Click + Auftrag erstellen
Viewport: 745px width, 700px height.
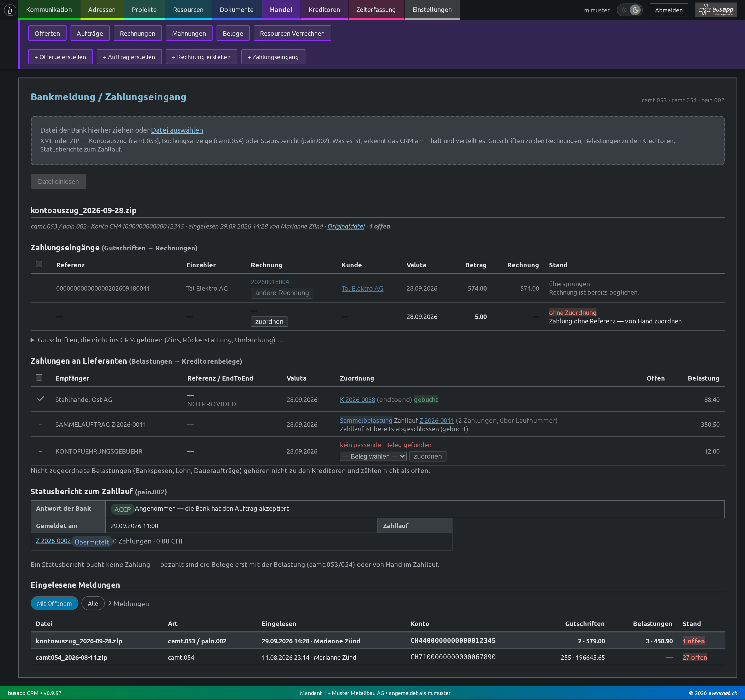(129, 57)
